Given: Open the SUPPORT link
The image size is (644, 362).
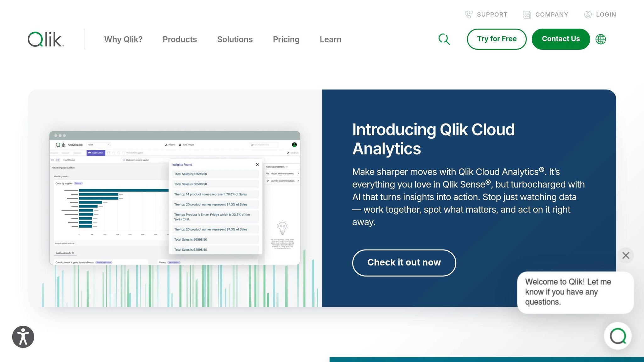Looking at the screenshot, I should (492, 14).
